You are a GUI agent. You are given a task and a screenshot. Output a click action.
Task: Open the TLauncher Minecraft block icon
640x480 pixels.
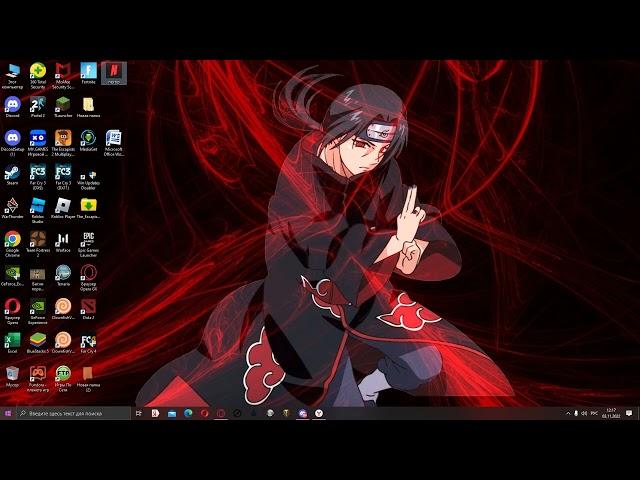[x=63, y=107]
